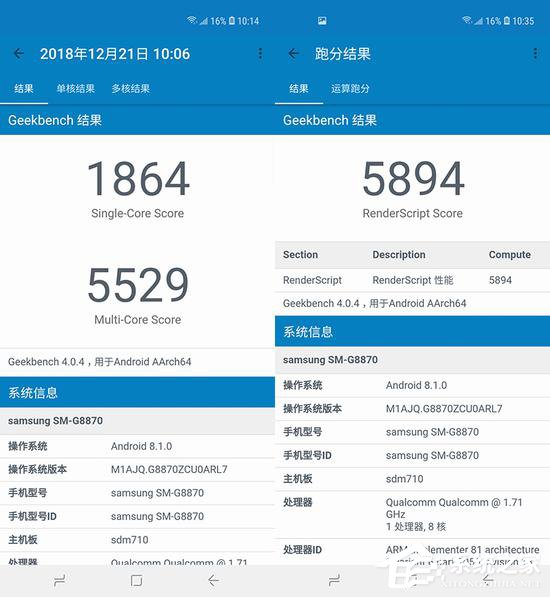550x597 pixels.
Task: Tap the 系统信息 header on left screen
Action: point(33,393)
